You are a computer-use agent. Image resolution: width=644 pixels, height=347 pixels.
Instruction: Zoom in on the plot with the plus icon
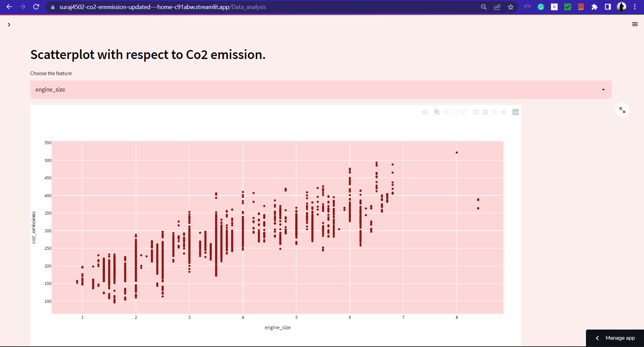(476, 112)
